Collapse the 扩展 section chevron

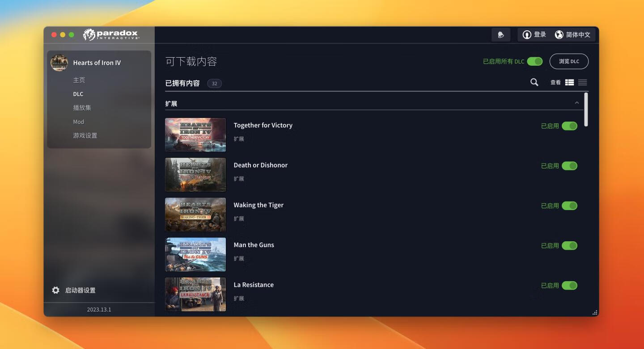point(577,103)
